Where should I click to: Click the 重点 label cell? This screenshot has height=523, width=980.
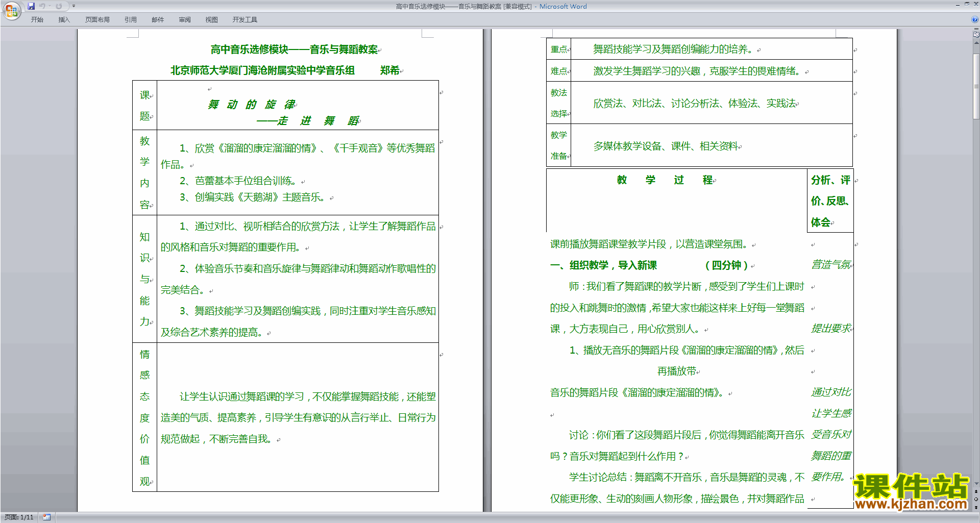tap(559, 49)
